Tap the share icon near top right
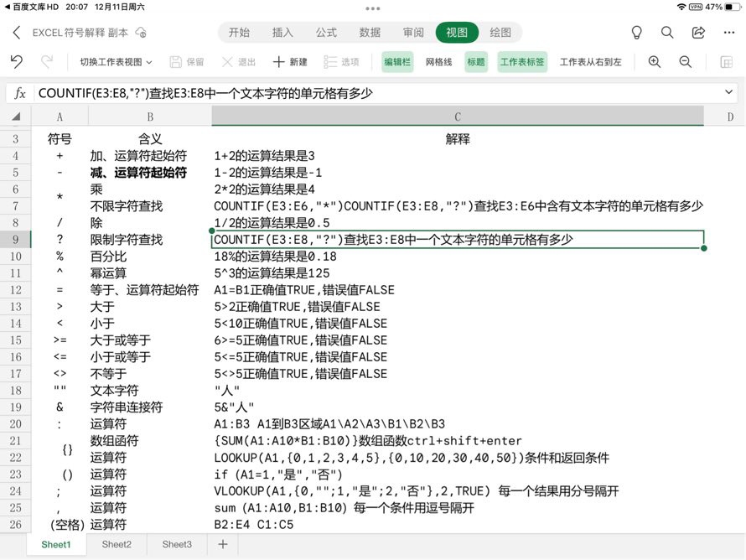Screen dimensions: 746x560 (x=699, y=32)
